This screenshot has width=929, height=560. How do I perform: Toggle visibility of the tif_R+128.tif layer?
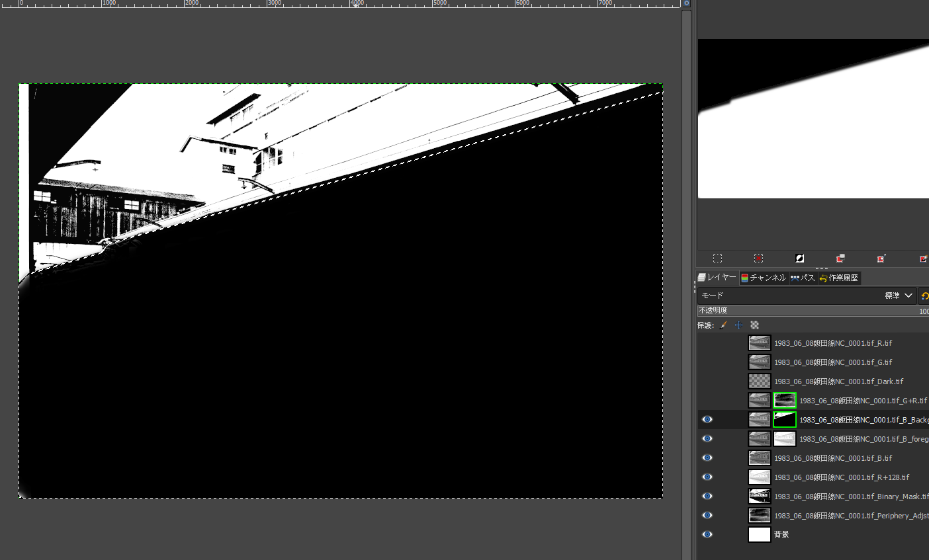pyautogui.click(x=707, y=477)
